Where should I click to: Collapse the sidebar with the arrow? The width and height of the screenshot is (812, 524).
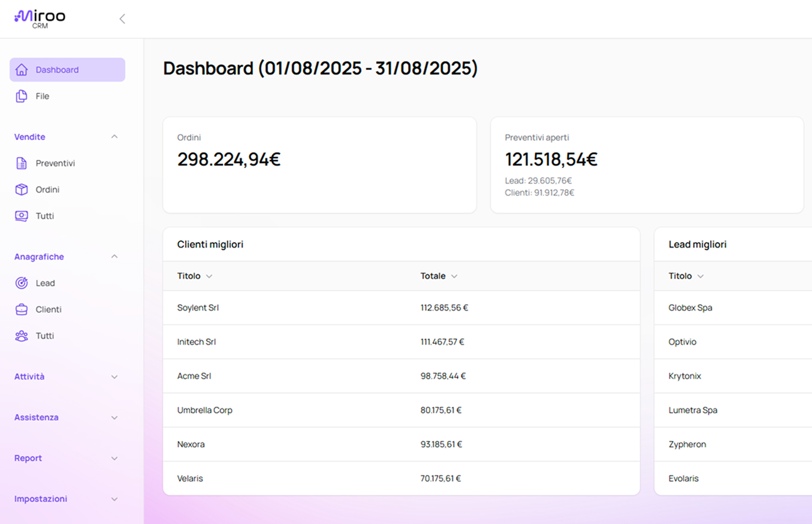pos(122,19)
